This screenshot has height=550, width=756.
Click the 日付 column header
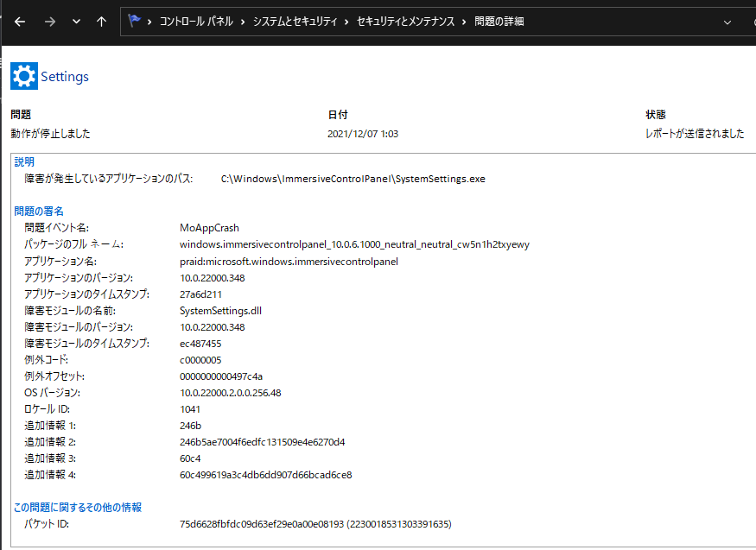(338, 115)
